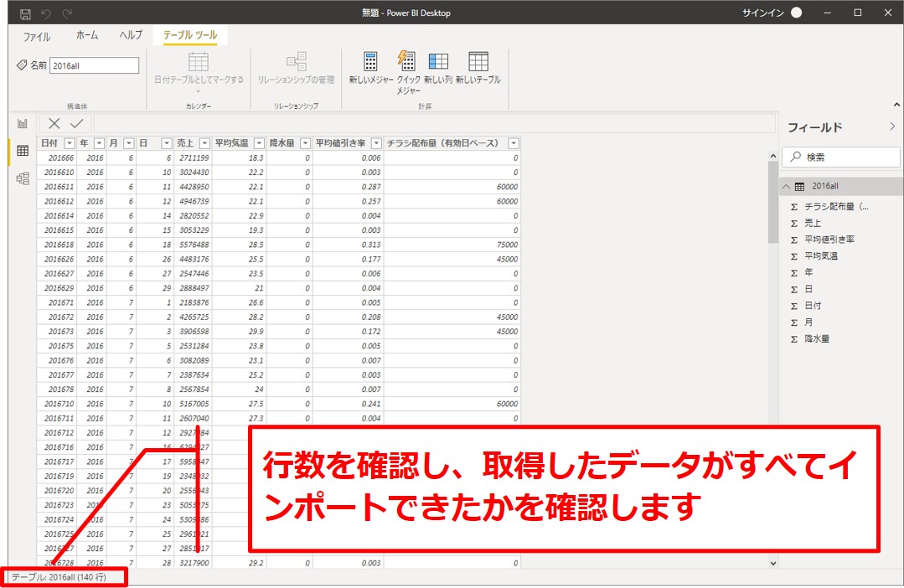904x588 pixels.
Task: Collapse the フィールド pane with chevron
Action: point(892,126)
